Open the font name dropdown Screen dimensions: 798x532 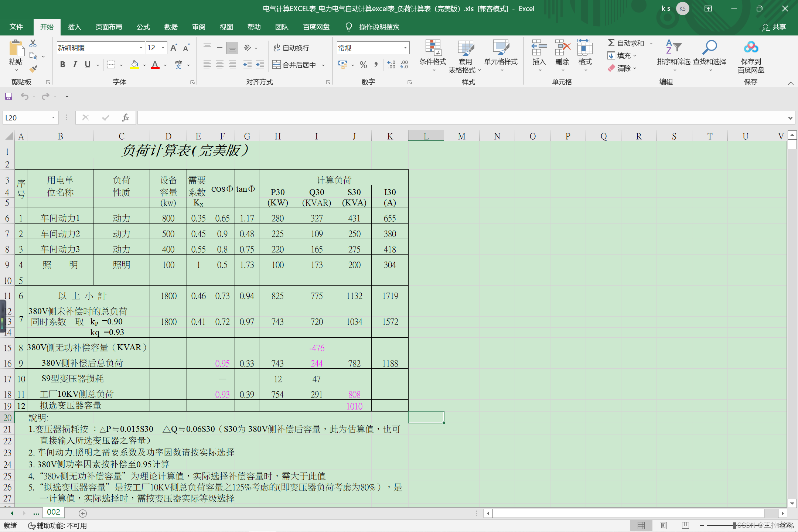pos(141,48)
